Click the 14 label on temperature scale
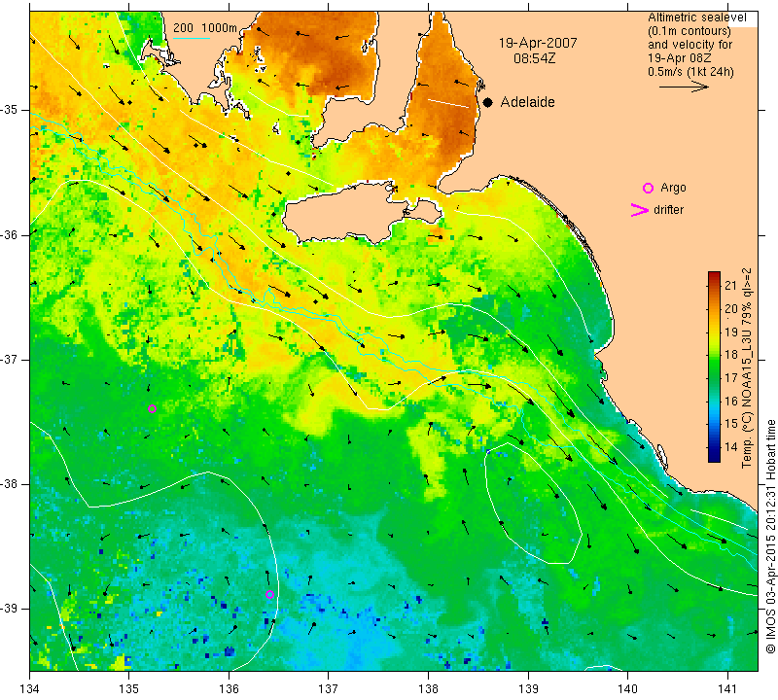 [x=731, y=446]
